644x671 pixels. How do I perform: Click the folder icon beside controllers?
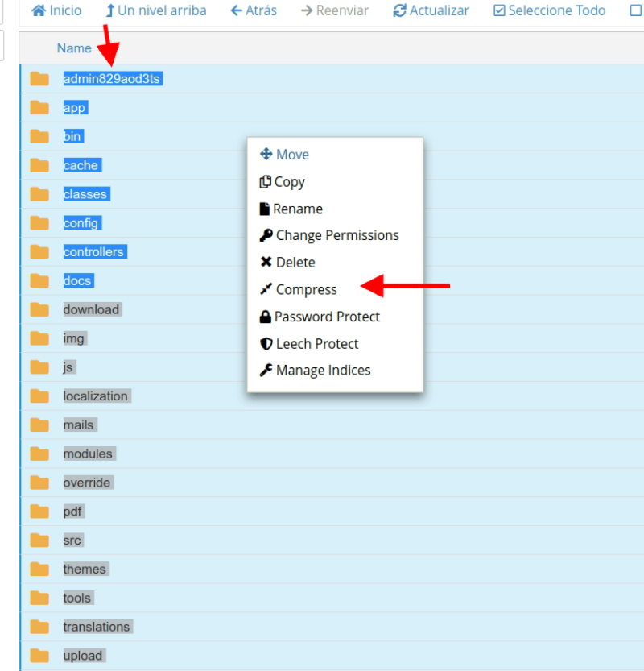point(39,251)
